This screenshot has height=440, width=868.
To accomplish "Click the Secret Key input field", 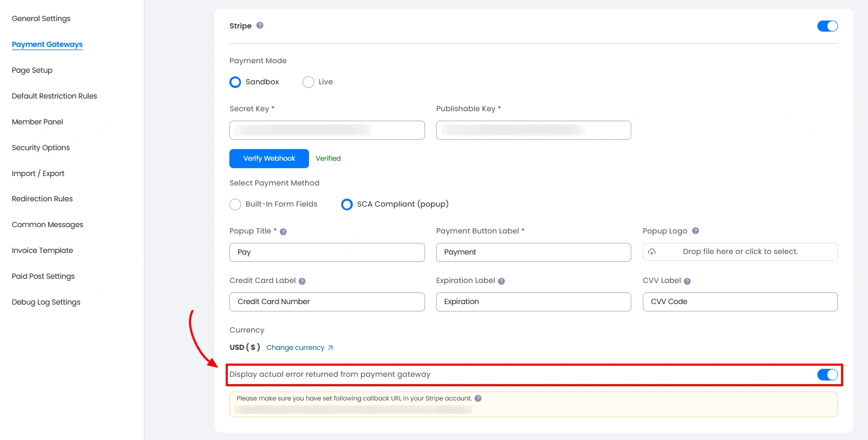I will click(x=327, y=130).
